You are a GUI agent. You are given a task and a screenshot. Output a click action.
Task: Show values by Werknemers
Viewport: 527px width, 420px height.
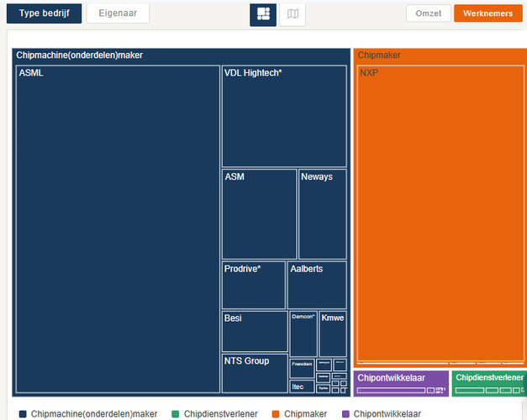488,13
